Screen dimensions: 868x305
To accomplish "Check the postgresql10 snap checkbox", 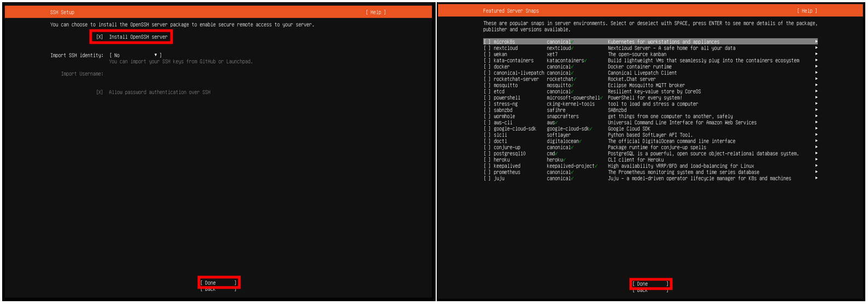I will point(486,154).
